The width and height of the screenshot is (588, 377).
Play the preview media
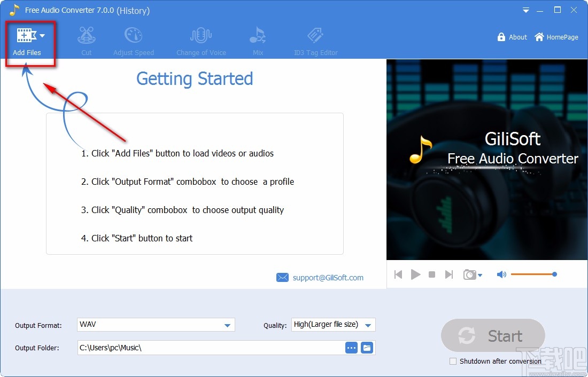tap(415, 274)
